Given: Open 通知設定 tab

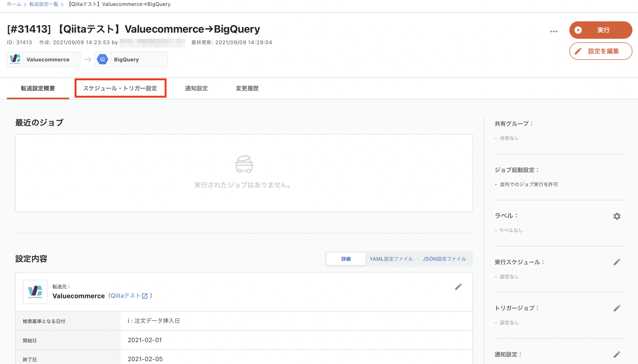Looking at the screenshot, I should [x=196, y=88].
